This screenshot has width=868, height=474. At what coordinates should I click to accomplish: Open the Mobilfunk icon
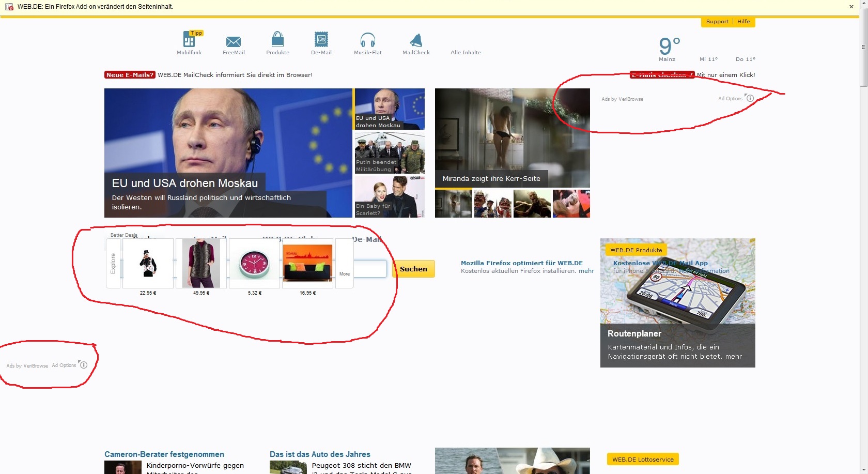pyautogui.click(x=190, y=40)
